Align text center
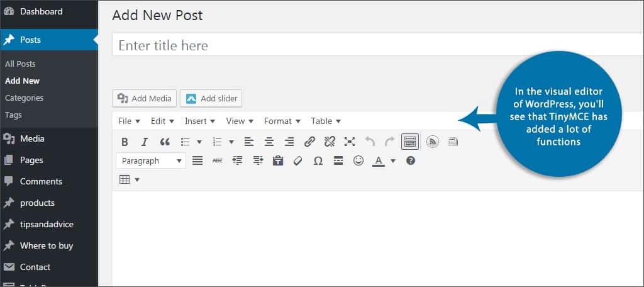 pos(269,142)
